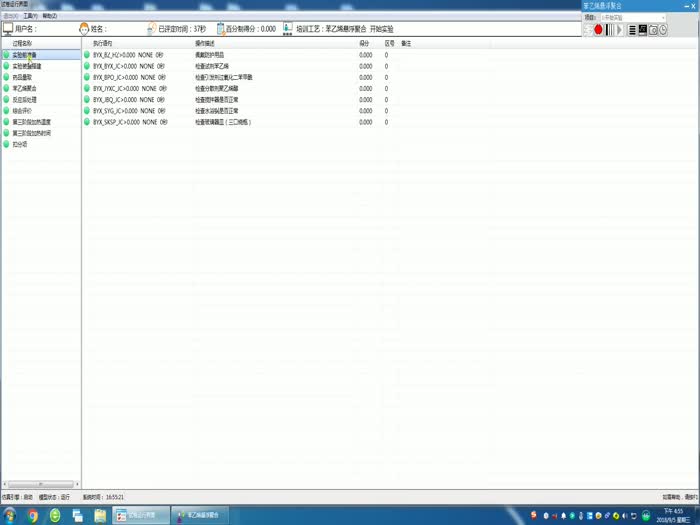The image size is (700, 525).
Task: Select 苯乙烯聚合 in process list
Action: 23,88
